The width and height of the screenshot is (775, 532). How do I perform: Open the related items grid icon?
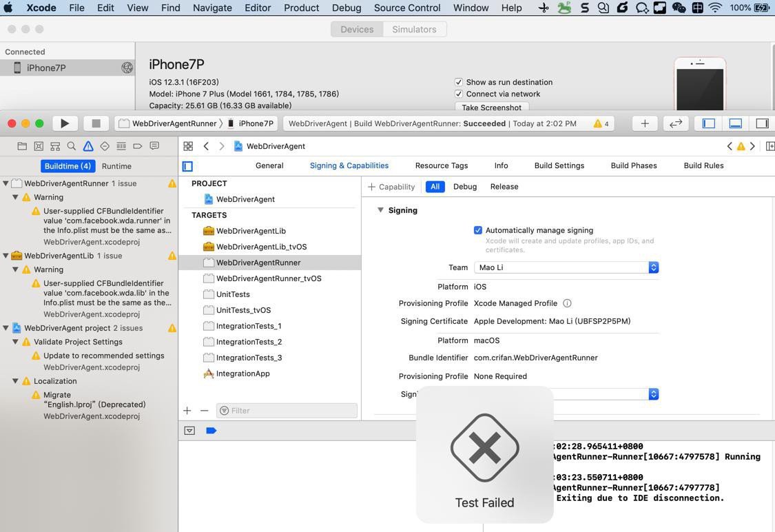(188, 146)
